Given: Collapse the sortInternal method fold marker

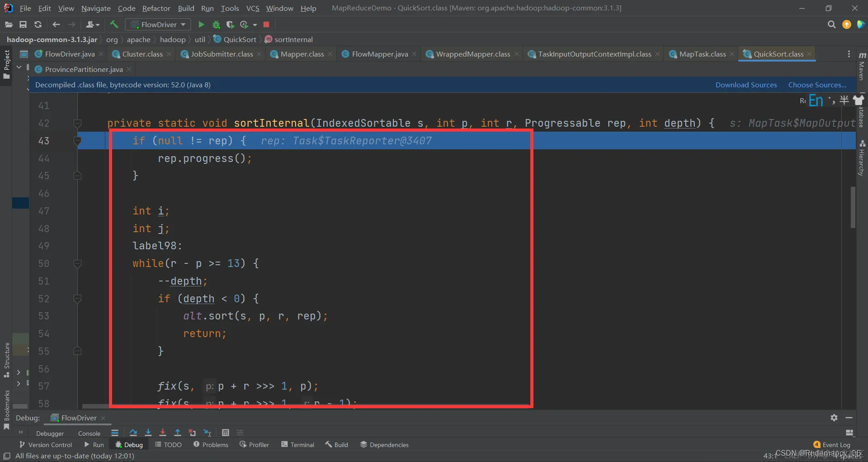Looking at the screenshot, I should (x=77, y=123).
